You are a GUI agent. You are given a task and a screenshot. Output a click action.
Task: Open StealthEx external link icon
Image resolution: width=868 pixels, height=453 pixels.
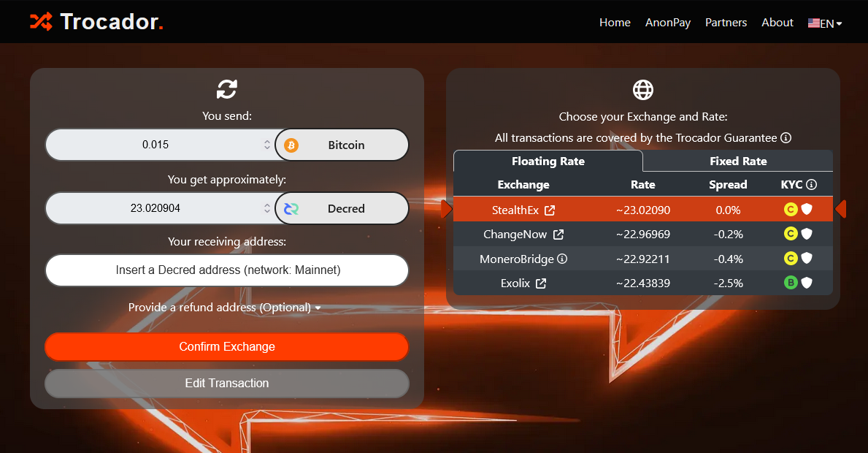click(x=550, y=210)
